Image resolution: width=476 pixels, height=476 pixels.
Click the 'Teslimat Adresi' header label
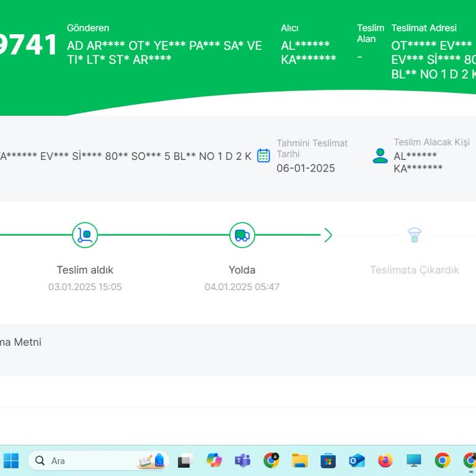(424, 28)
